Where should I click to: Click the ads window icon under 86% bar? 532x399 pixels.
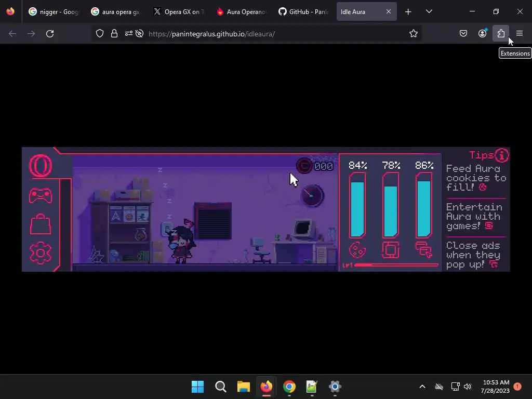point(424,250)
